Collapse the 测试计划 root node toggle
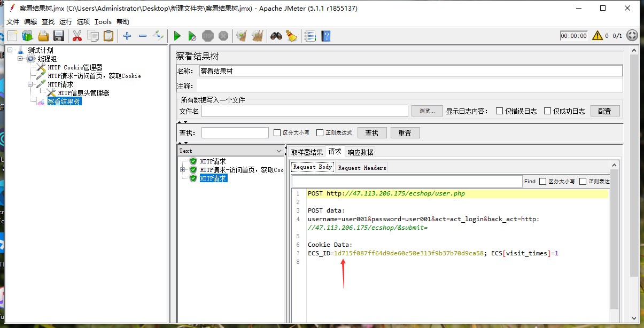Screen dimensions: 644x328 (x=10, y=50)
